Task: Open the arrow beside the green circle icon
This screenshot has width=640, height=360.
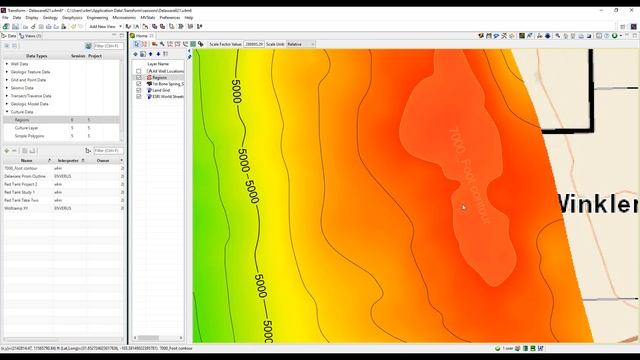Action: click(621, 36)
